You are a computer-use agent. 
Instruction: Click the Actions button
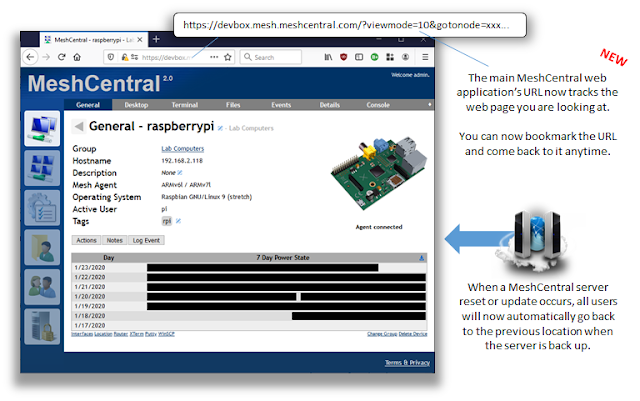[87, 240]
